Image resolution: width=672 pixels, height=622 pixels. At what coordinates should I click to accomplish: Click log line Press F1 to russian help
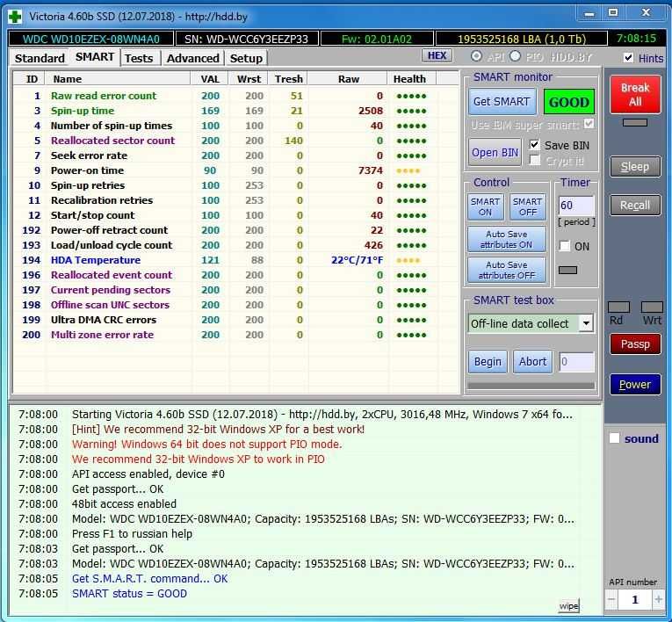[x=132, y=533]
